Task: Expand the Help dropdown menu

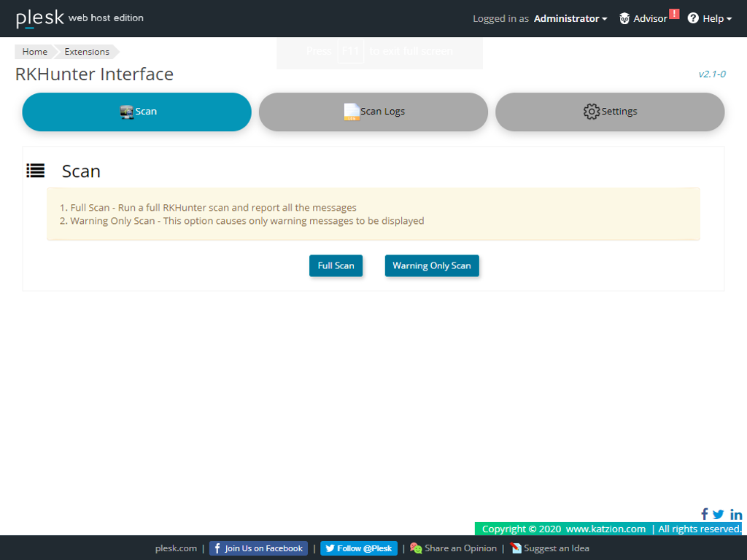Action: click(x=717, y=18)
